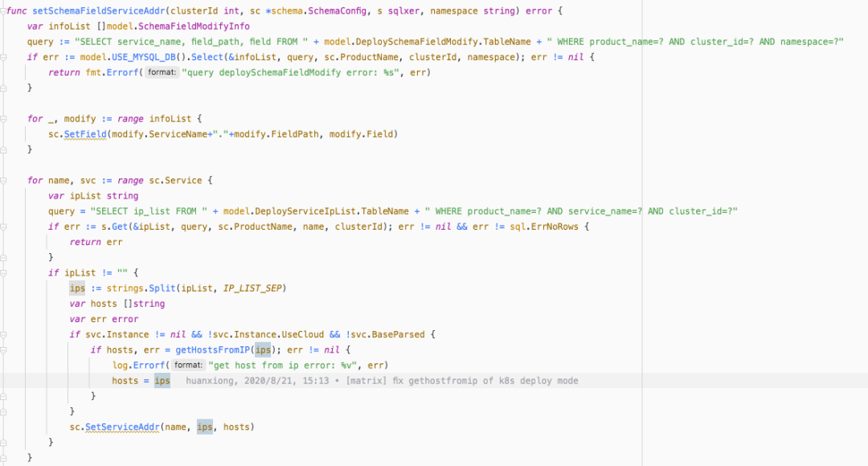Screen dimensions: 868x466
Task: Collapse the 'if svc.Instance != nil' block
Action: point(3,334)
